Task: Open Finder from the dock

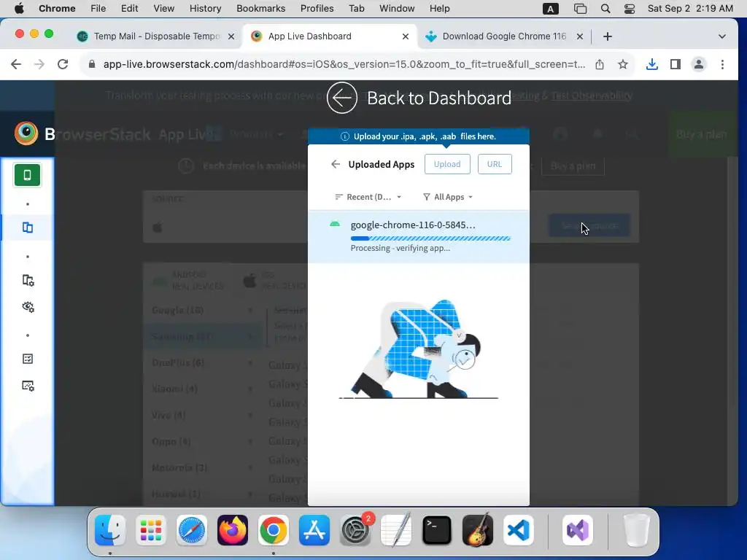Action: pyautogui.click(x=110, y=530)
